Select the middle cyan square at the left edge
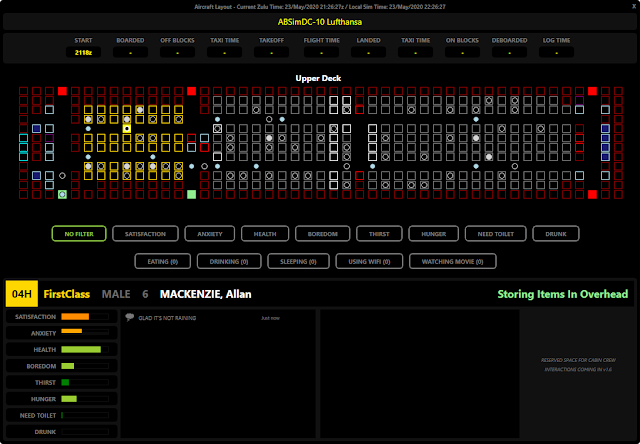Screen dimensions: 640x444 [24, 147]
